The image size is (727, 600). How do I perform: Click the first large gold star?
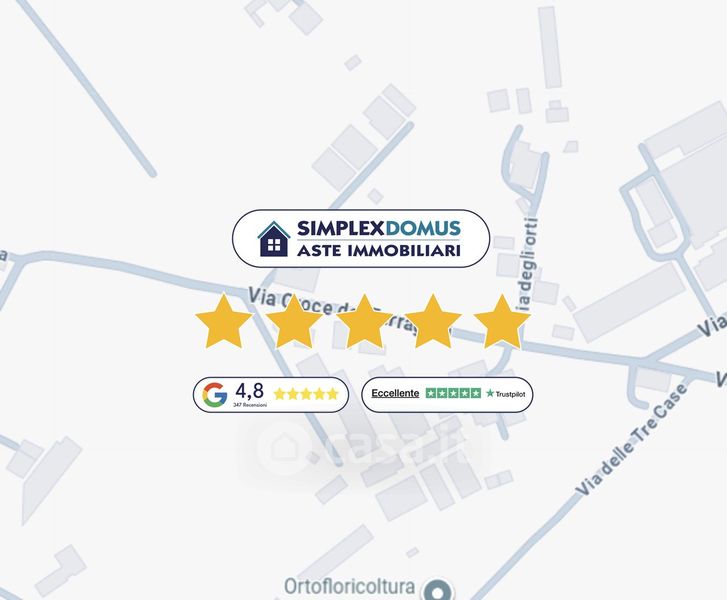223,321
